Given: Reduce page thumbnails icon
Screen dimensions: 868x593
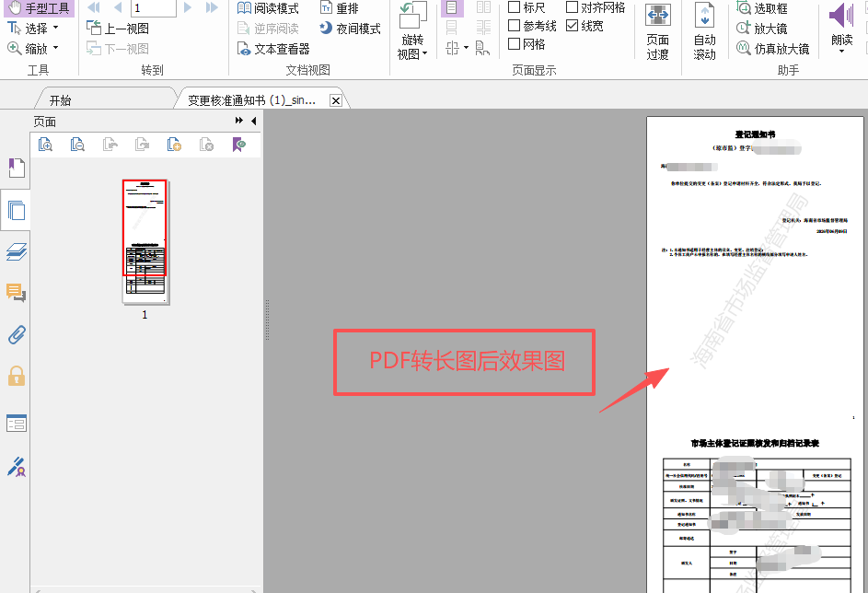Looking at the screenshot, I should [x=77, y=145].
